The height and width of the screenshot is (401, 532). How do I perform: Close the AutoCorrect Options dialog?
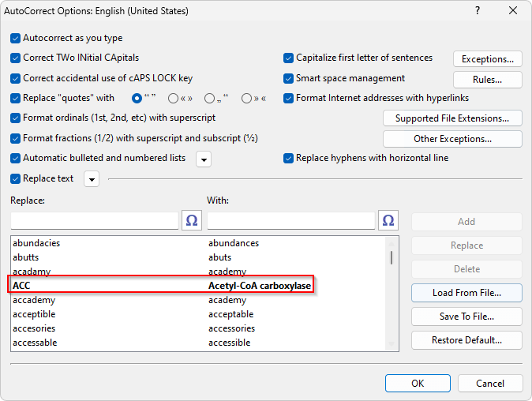pyautogui.click(x=512, y=10)
